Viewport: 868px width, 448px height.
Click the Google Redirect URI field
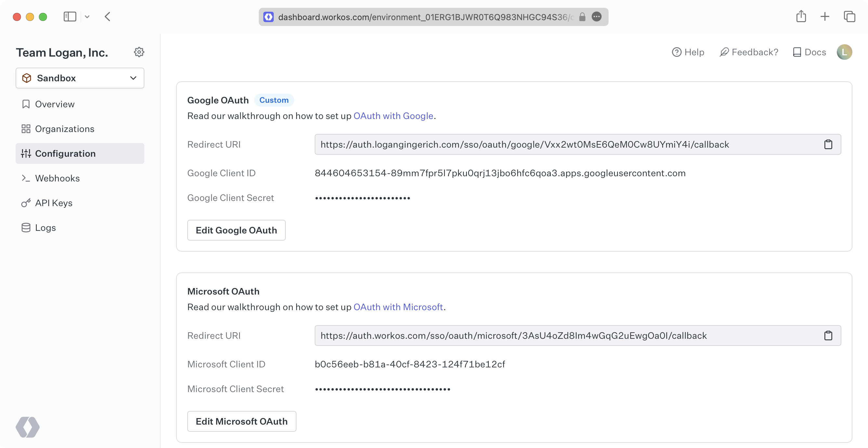[x=578, y=145]
